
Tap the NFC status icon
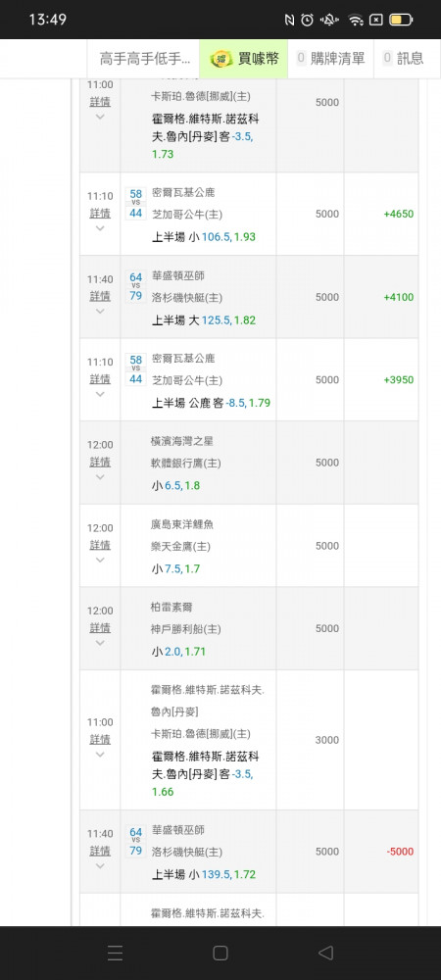(289, 20)
